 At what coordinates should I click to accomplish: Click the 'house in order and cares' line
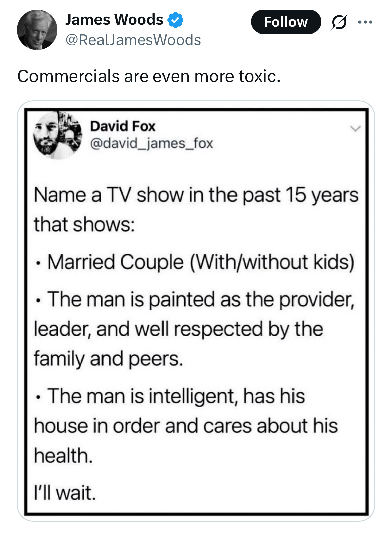point(186,426)
